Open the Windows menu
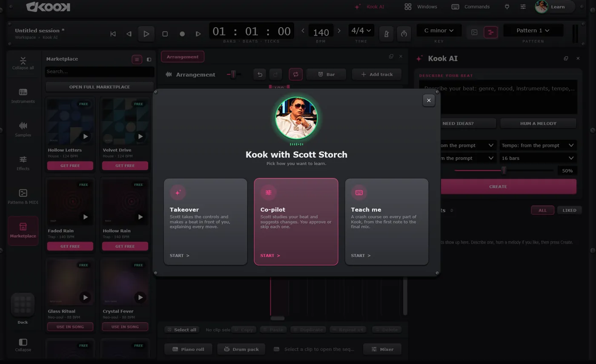Screen dimensions: 596x364 (x=421, y=7)
